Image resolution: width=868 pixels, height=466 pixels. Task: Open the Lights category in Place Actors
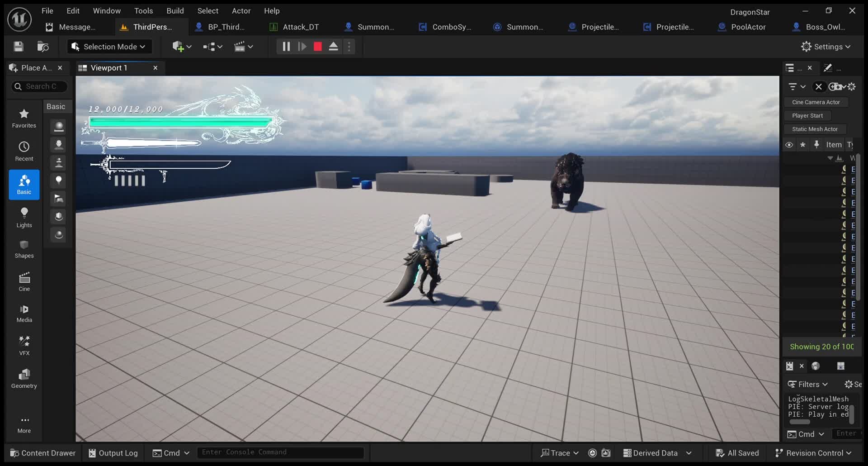(24, 218)
